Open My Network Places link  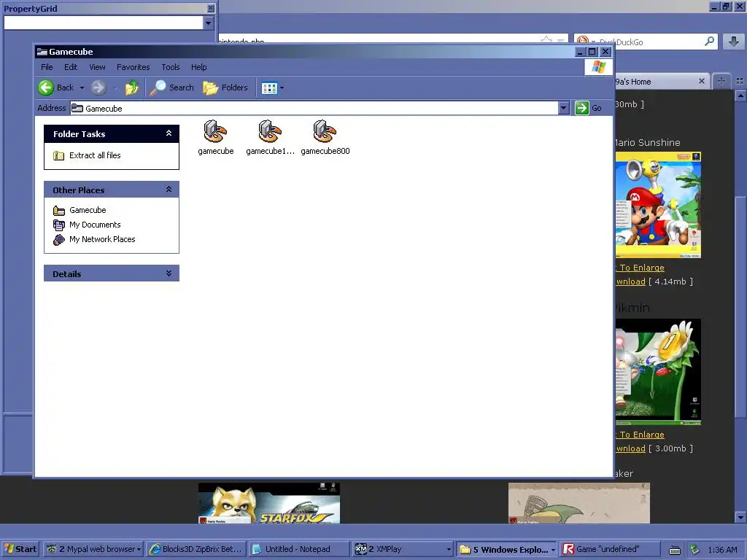coord(102,239)
